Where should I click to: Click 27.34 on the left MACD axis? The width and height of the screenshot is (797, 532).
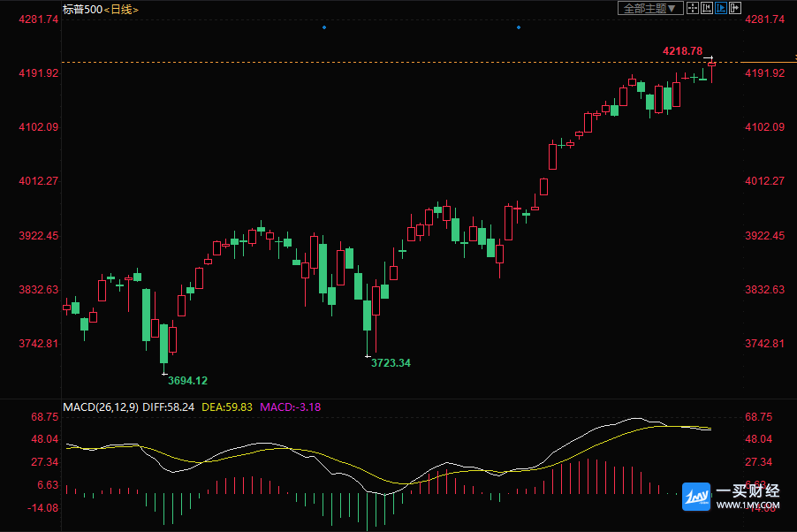coord(45,462)
